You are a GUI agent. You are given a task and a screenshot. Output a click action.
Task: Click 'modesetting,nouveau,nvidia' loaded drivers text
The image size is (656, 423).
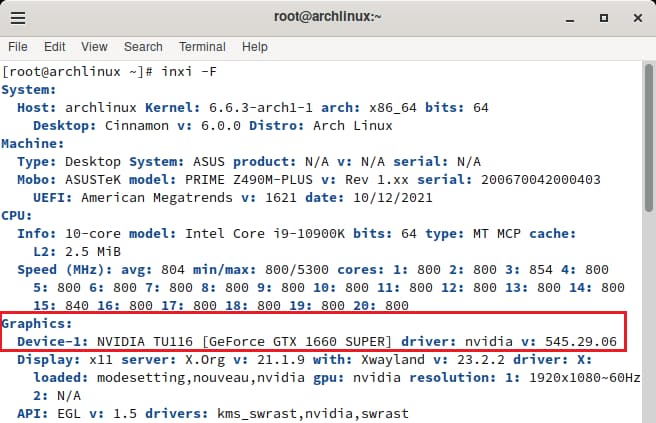201,377
